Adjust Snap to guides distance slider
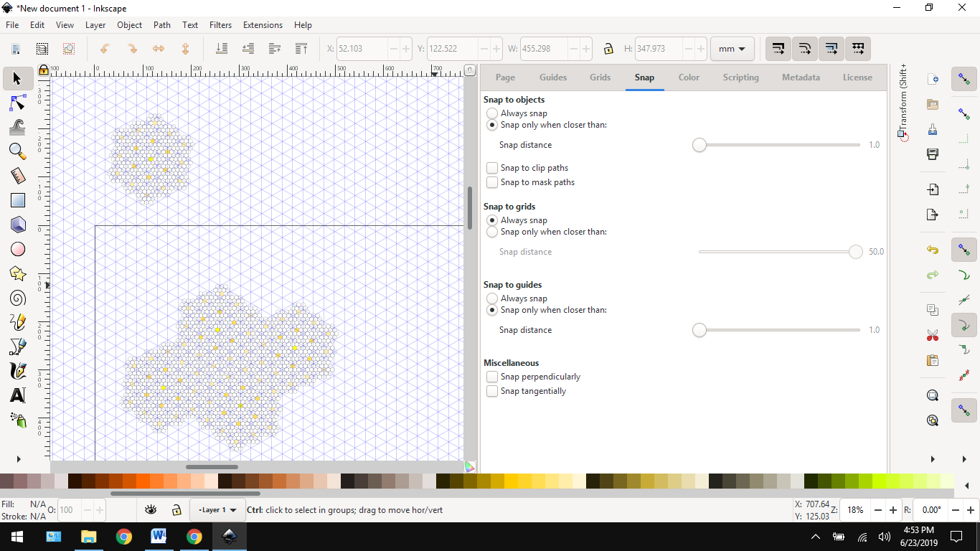This screenshot has height=551, width=980. pyautogui.click(x=779, y=330)
